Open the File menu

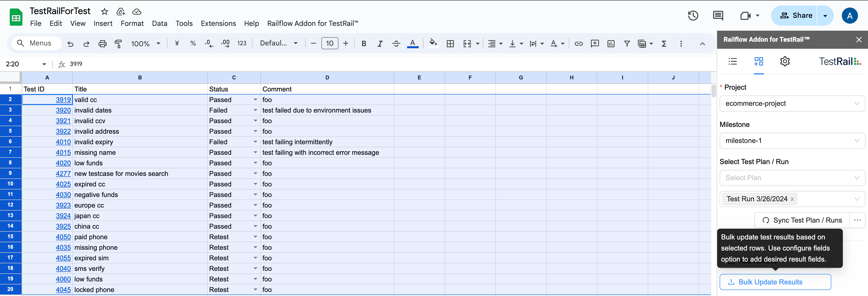pos(35,23)
